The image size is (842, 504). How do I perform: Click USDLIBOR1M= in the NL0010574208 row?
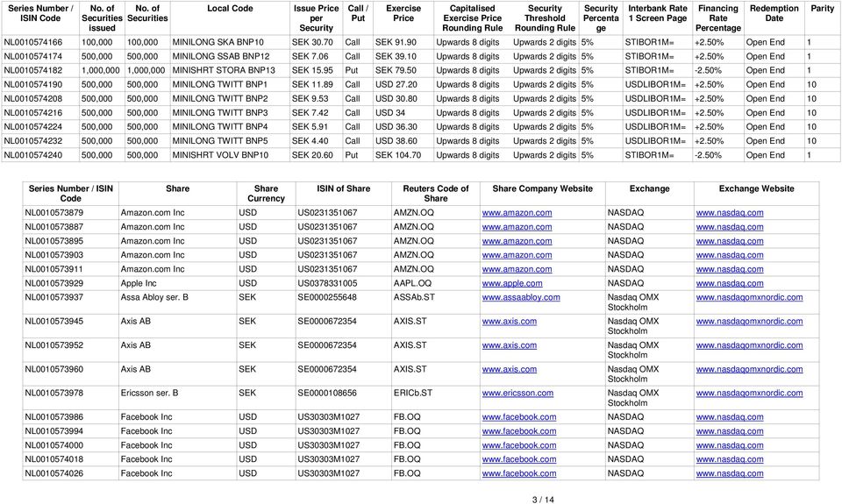pos(655,99)
